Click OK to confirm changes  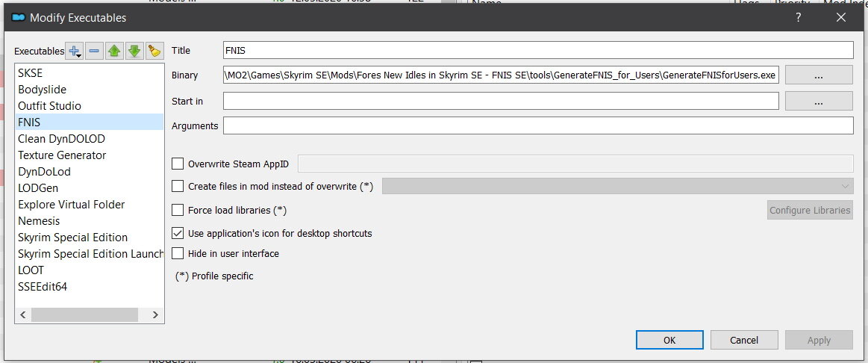(669, 340)
